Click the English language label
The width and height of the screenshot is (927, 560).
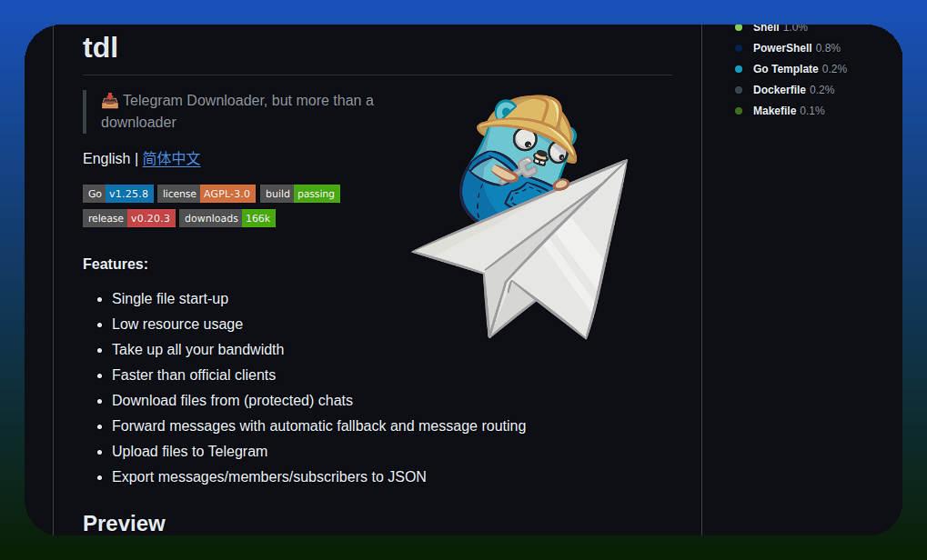click(106, 159)
